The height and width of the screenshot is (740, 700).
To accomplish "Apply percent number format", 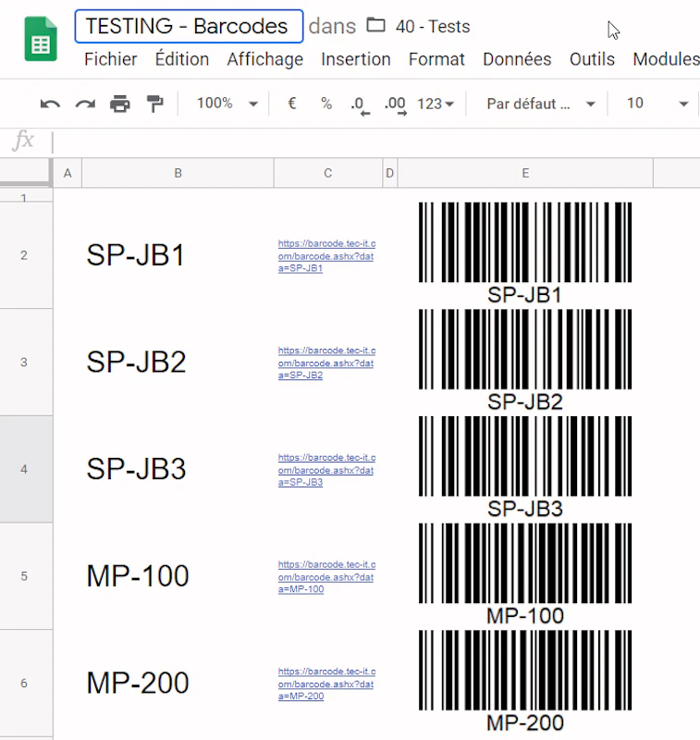I will (326, 104).
